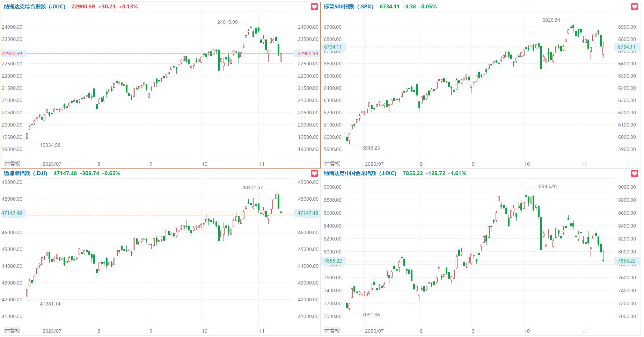
Task: Click the 7091.36 low label on Golden Dragon chart
Action: [371, 315]
